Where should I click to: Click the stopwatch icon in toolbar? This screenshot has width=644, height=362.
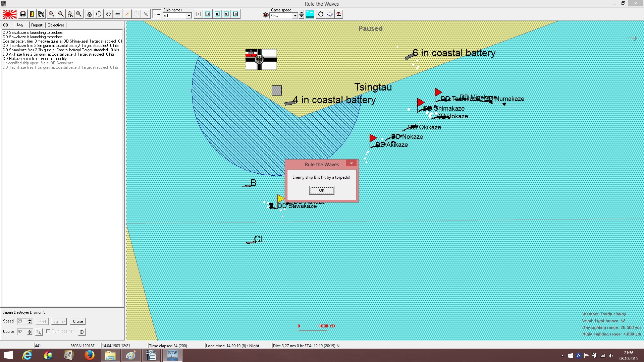tap(321, 14)
